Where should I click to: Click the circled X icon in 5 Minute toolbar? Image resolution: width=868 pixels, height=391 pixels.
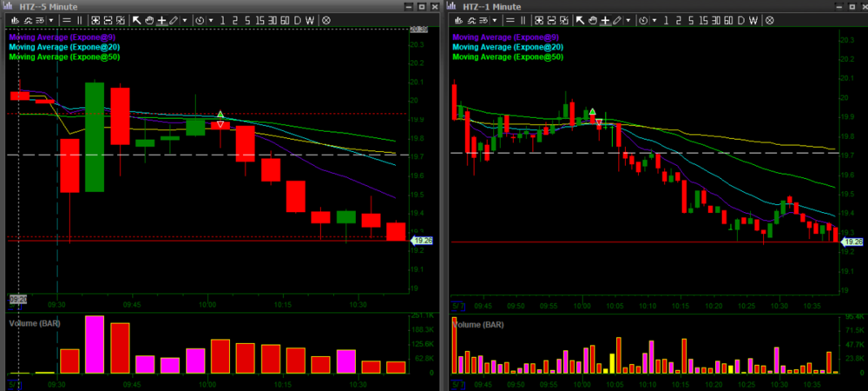tap(325, 19)
